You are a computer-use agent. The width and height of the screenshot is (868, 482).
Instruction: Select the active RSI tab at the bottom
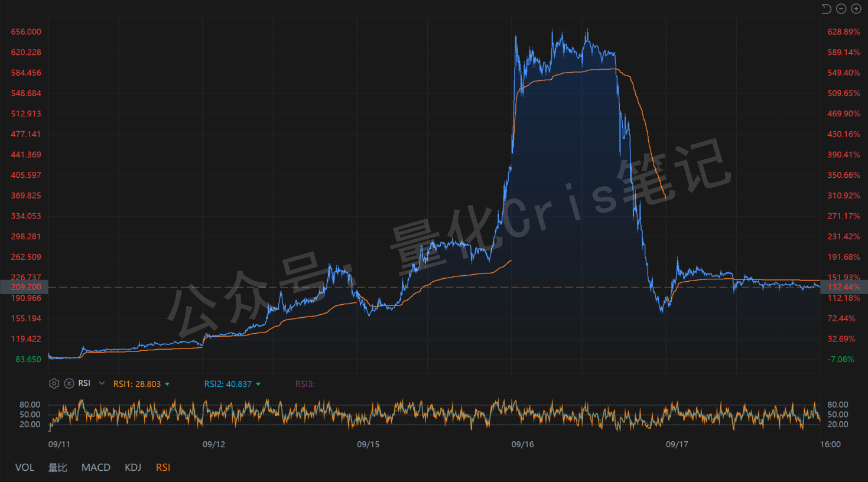163,467
